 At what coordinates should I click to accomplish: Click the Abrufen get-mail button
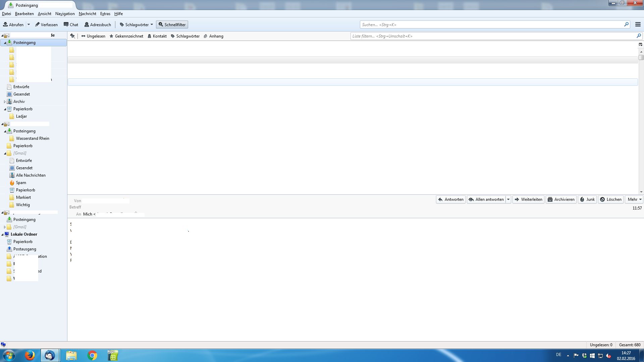click(x=13, y=24)
